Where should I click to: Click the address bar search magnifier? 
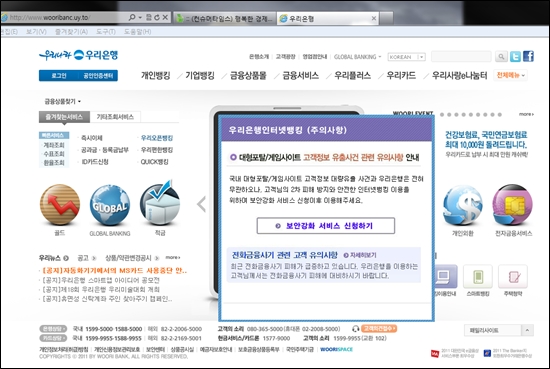[132, 17]
